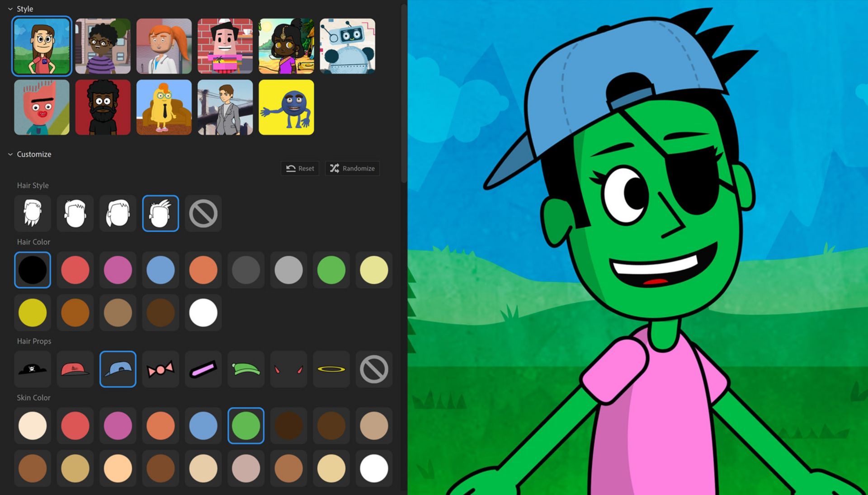
Task: Select the suit character style thumbnail
Action: 225,108
